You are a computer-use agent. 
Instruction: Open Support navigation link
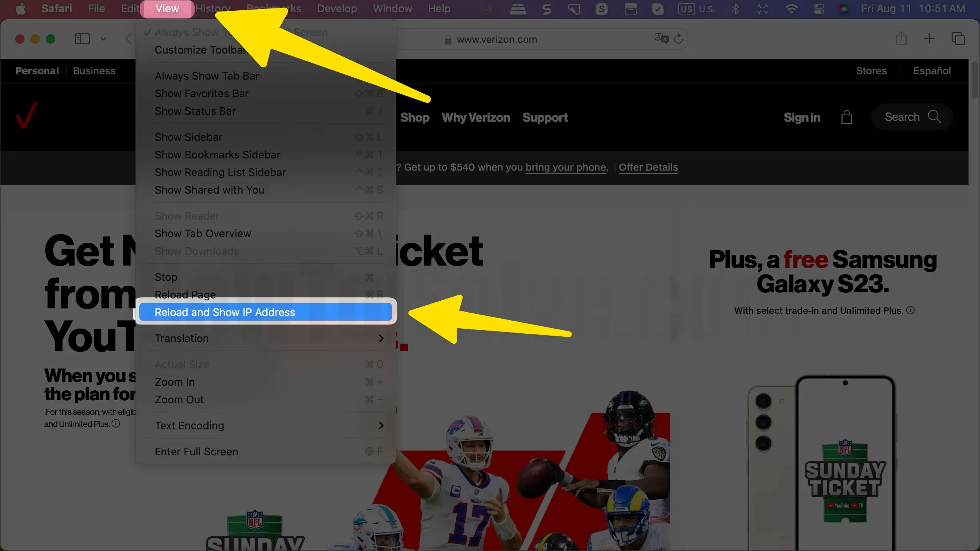click(x=545, y=117)
